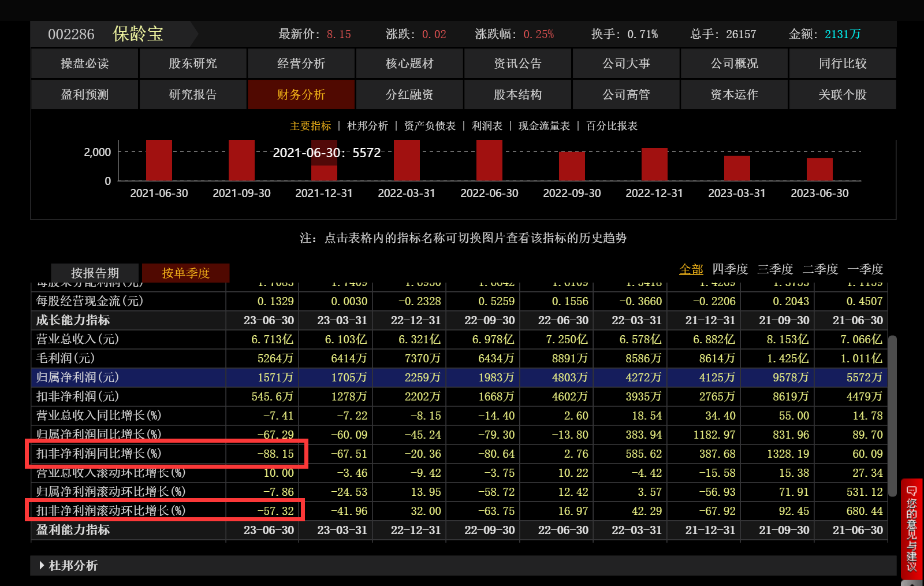The image size is (924, 586).
Task: Switch table to 按报告期 view
Action: click(x=95, y=273)
